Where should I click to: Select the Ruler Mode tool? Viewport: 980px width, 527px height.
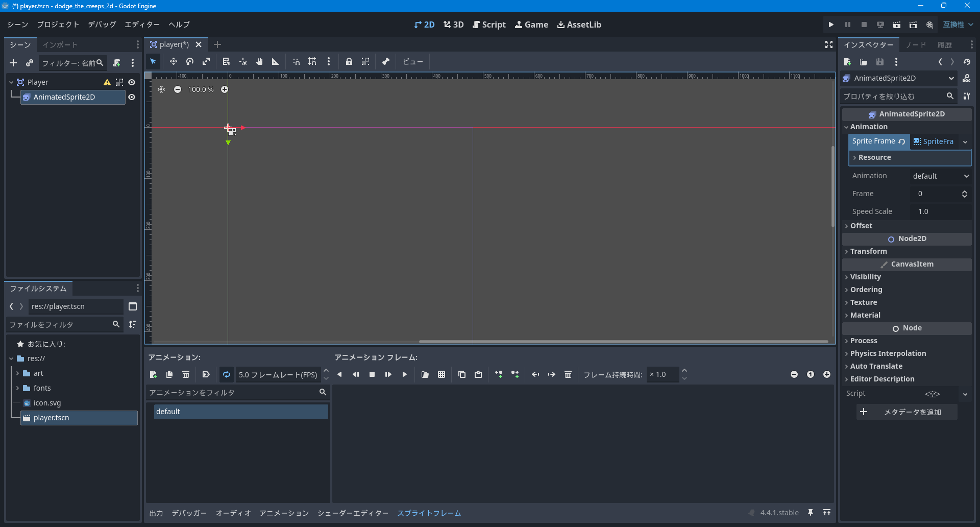click(x=276, y=62)
